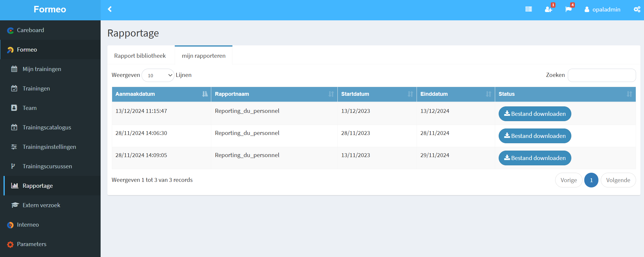Open the Team page
The height and width of the screenshot is (257, 644).
[50, 108]
